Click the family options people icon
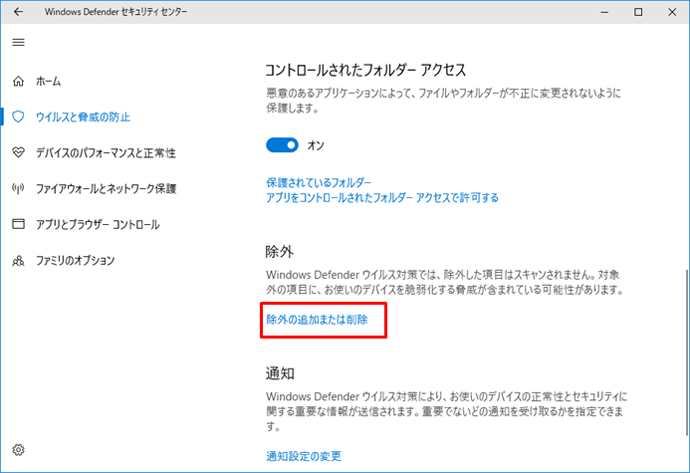This screenshot has height=473, width=690. tap(18, 260)
